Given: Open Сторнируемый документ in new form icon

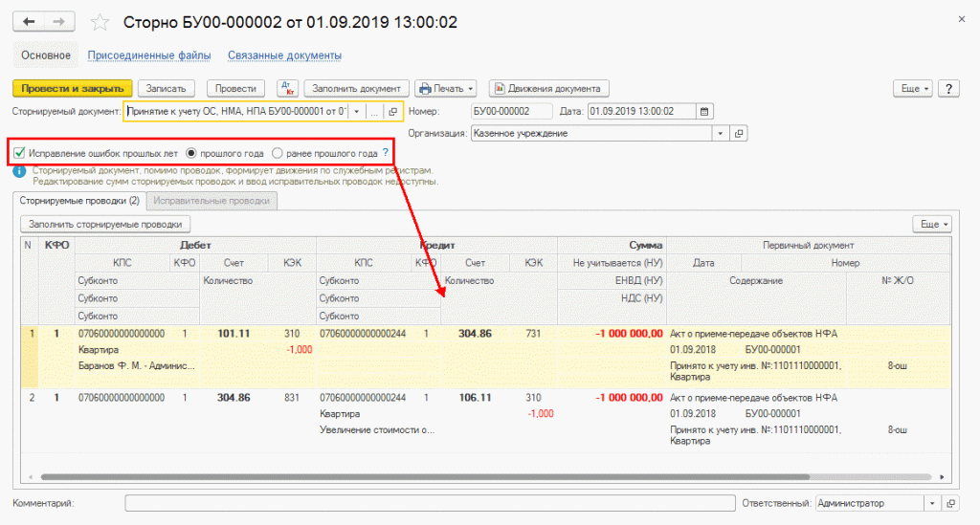Looking at the screenshot, I should click(392, 112).
